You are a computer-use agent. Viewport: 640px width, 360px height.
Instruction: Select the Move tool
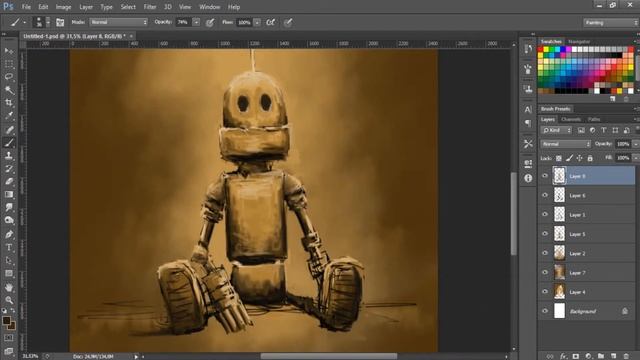click(x=9, y=51)
